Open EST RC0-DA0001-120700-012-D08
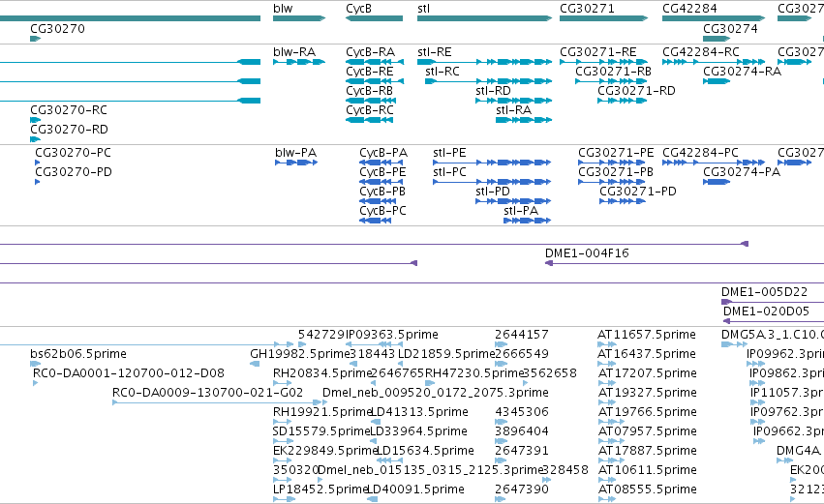This screenshot has height=504, width=824. point(35,383)
